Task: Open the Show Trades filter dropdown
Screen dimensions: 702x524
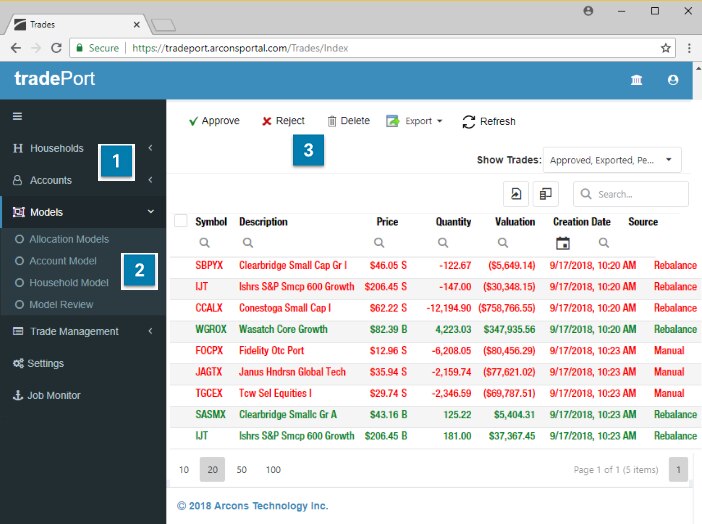Action: point(612,160)
